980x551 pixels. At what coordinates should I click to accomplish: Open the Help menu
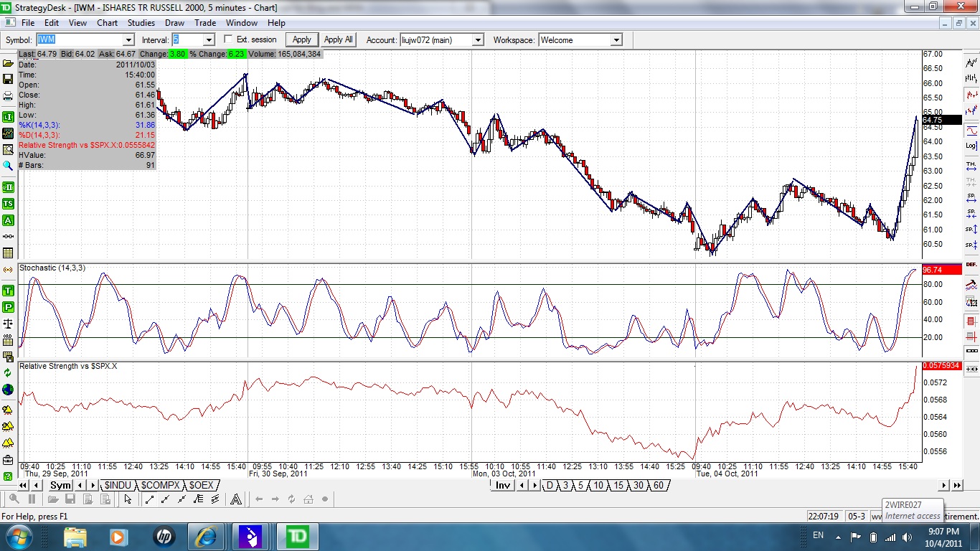tap(276, 23)
